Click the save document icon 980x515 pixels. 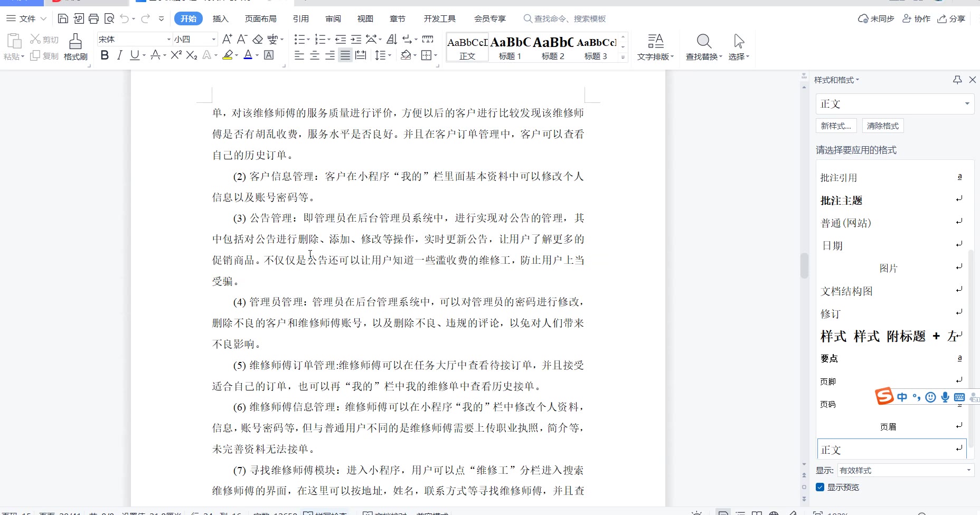tap(63, 19)
